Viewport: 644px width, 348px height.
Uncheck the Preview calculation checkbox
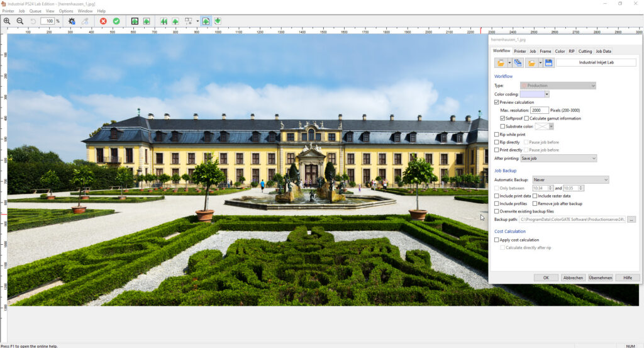[x=497, y=102]
